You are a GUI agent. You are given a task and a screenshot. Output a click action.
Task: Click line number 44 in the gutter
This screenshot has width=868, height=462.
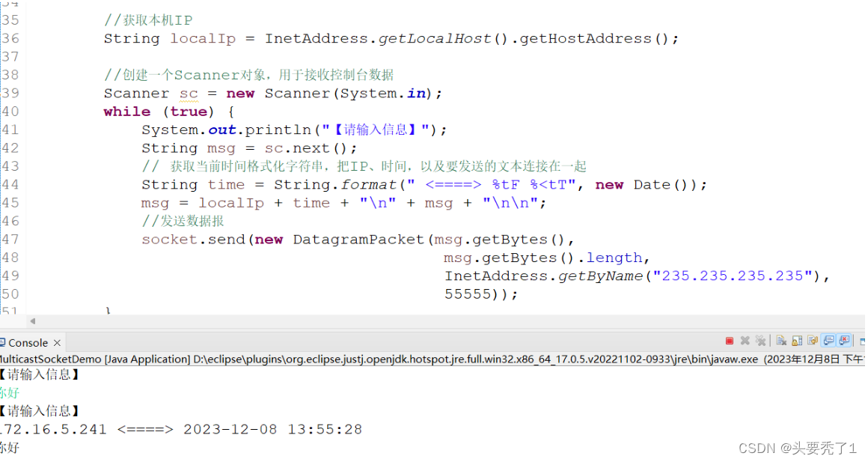coord(10,184)
